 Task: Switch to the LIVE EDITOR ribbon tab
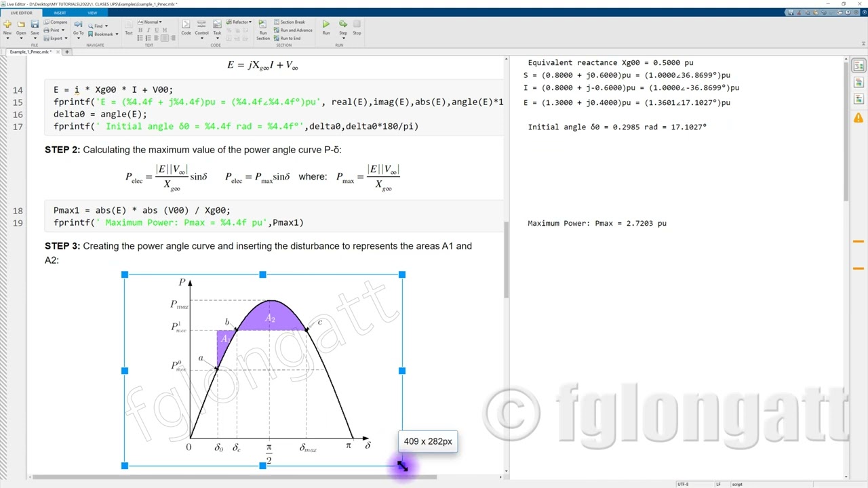pyautogui.click(x=21, y=13)
